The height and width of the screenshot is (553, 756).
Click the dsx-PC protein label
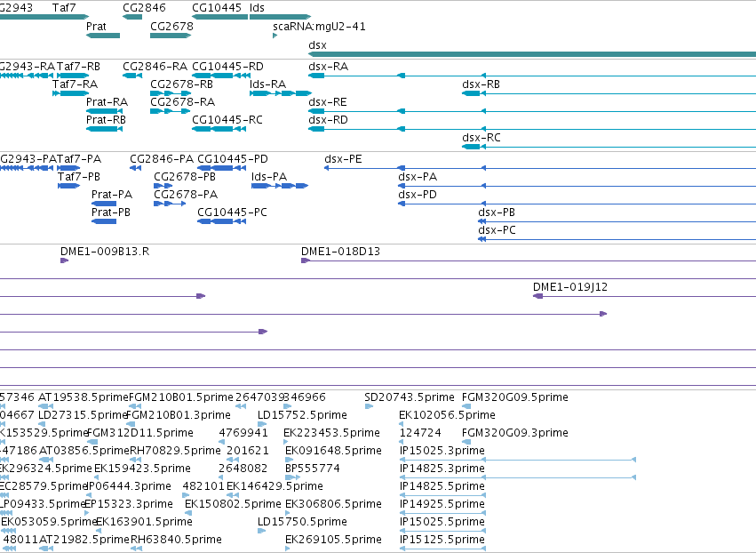click(497, 230)
